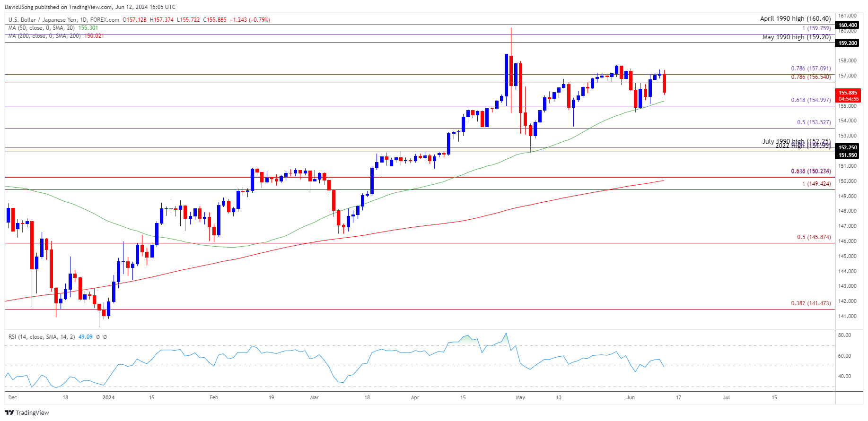Click the Fibonacci label 0.618 (154.997)
The image size is (868, 421).
pos(811,100)
